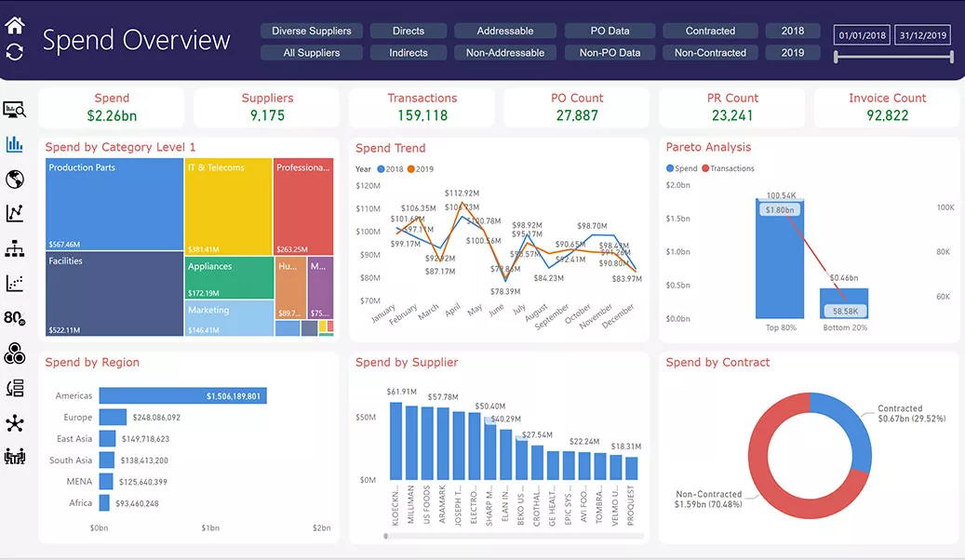Select the bar chart page icon
The image size is (965, 560).
tap(15, 144)
